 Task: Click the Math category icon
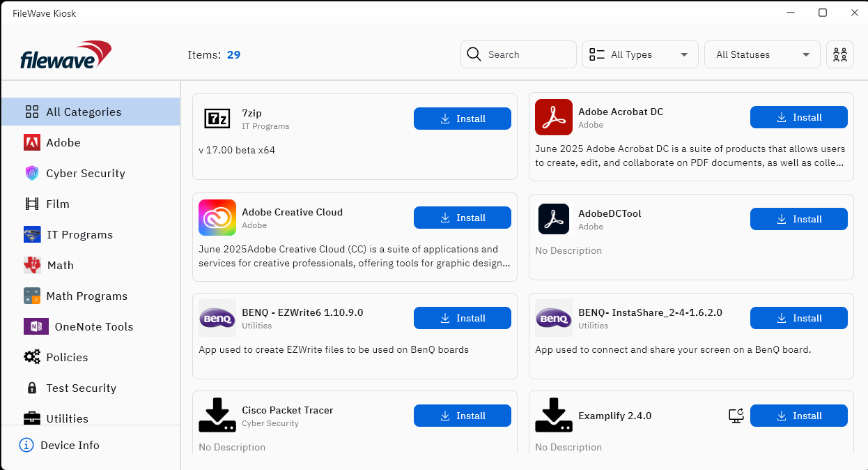point(32,265)
